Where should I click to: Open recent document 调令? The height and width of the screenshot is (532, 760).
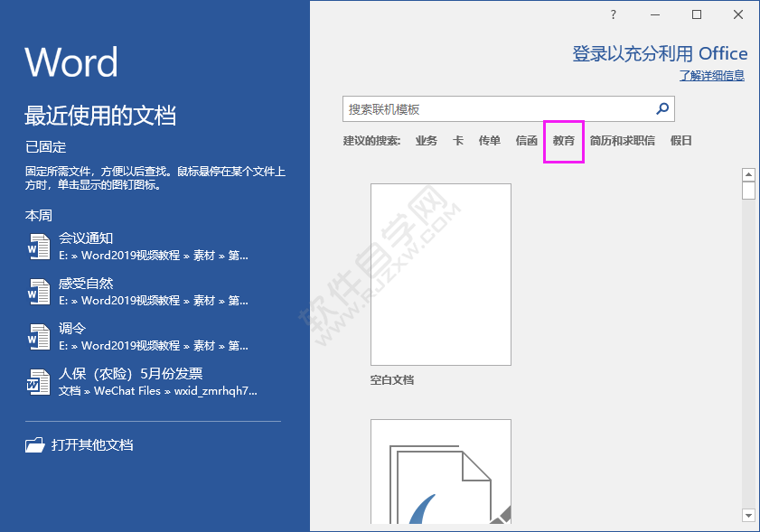click(x=153, y=337)
